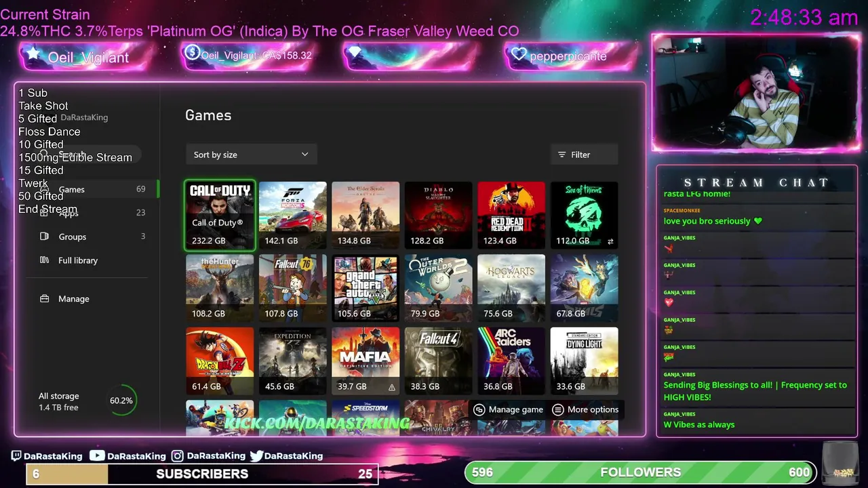The image size is (868, 488).
Task: Click the Manage game controller hint icon
Action: click(479, 409)
